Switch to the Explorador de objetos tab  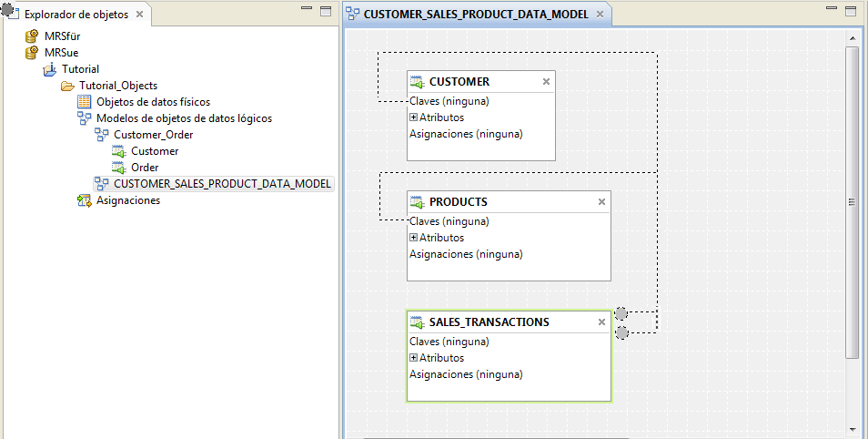pyautogui.click(x=76, y=15)
